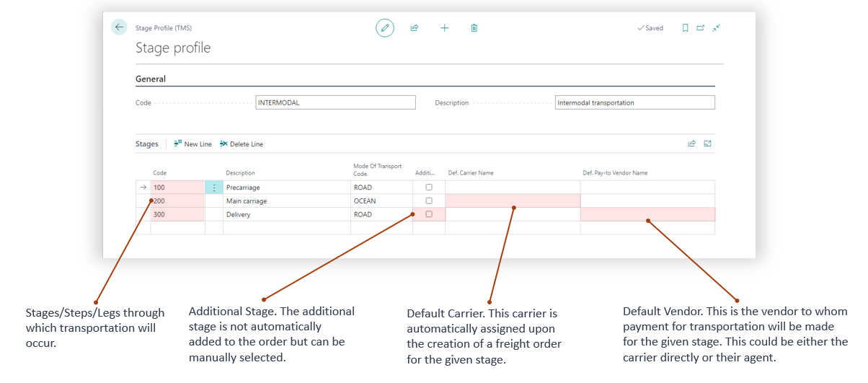Click the back arrow icon
Viewport: 868px width, 383px height.
pyautogui.click(x=119, y=27)
